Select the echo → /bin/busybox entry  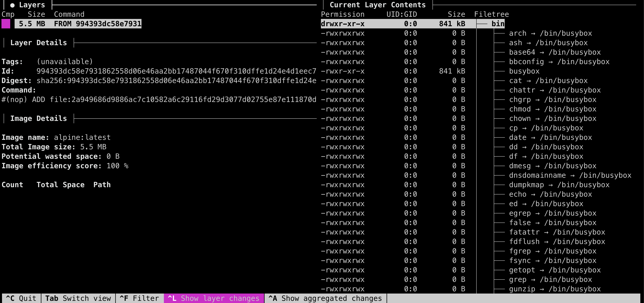550,194
